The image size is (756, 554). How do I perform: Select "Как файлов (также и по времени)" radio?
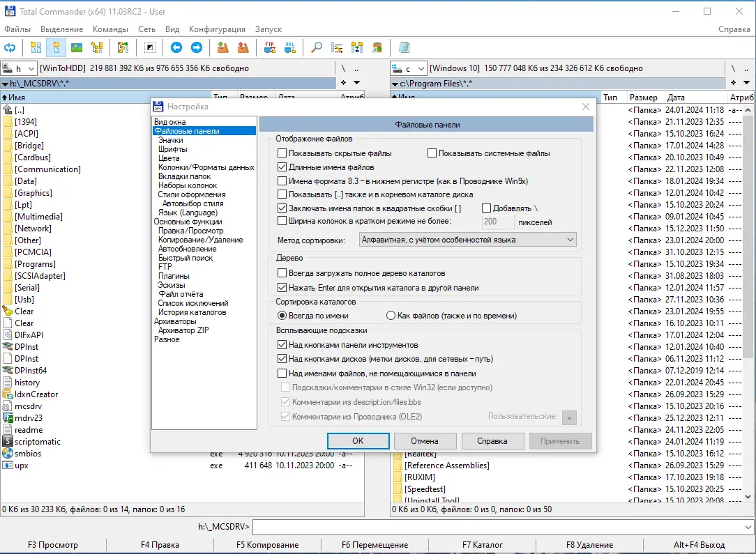(391, 316)
